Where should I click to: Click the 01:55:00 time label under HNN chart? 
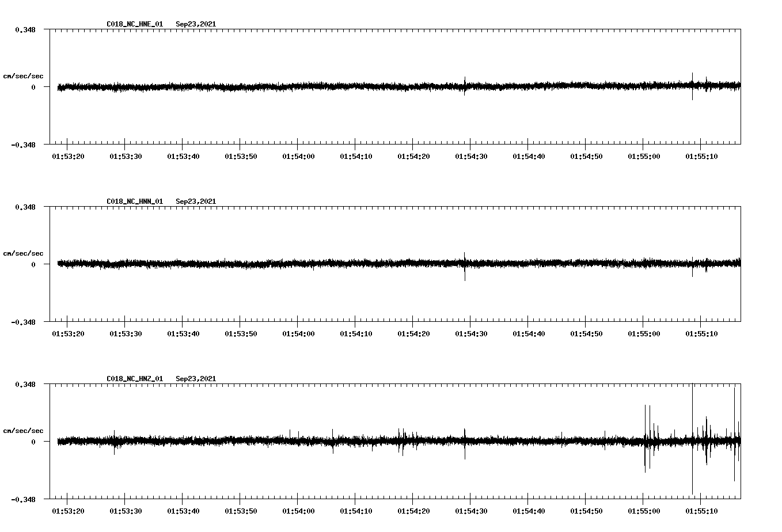644,334
